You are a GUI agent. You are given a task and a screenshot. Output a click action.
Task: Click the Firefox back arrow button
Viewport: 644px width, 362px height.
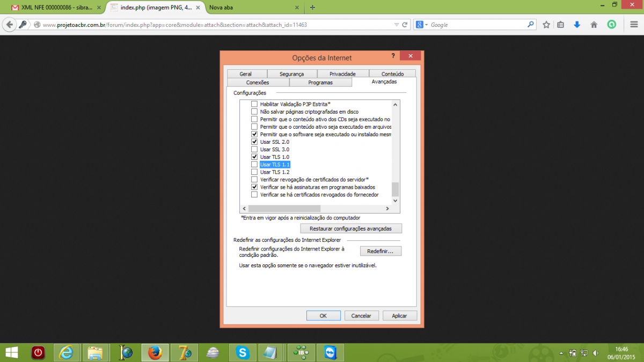tap(9, 25)
